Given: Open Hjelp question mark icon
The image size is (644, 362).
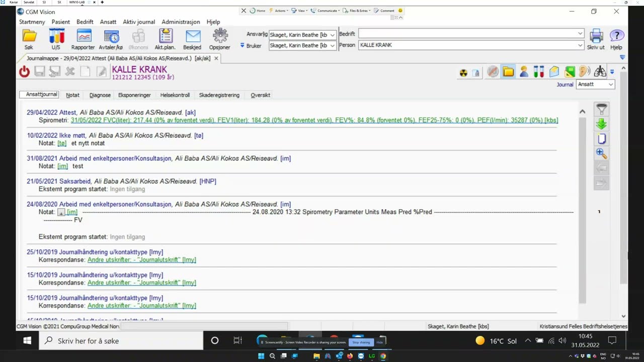Looking at the screenshot, I should pos(616,39).
